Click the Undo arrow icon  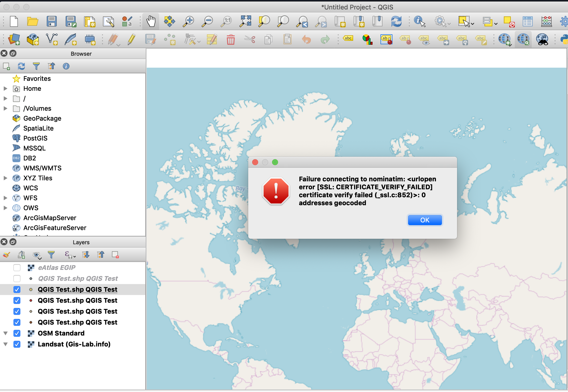[x=306, y=39]
